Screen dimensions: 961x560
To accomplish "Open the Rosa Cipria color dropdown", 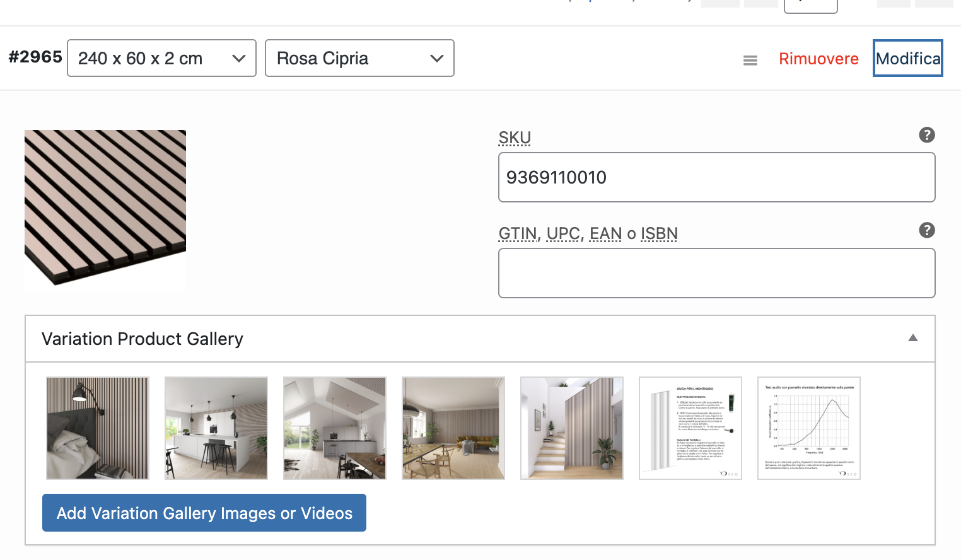I will click(359, 58).
